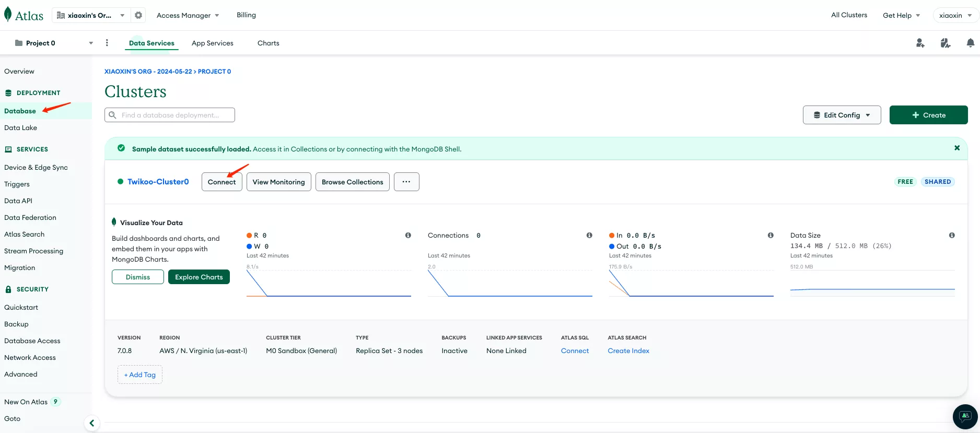The width and height of the screenshot is (980, 433).
Task: Open Access Manager dropdown
Action: pos(188,15)
